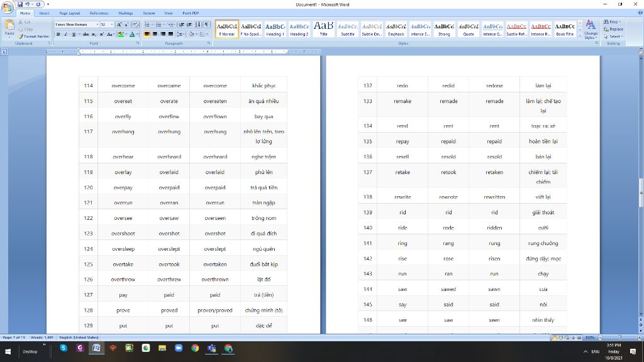Image resolution: width=644 pixels, height=362 pixels.
Task: Open line spacing options
Action: click(x=180, y=35)
